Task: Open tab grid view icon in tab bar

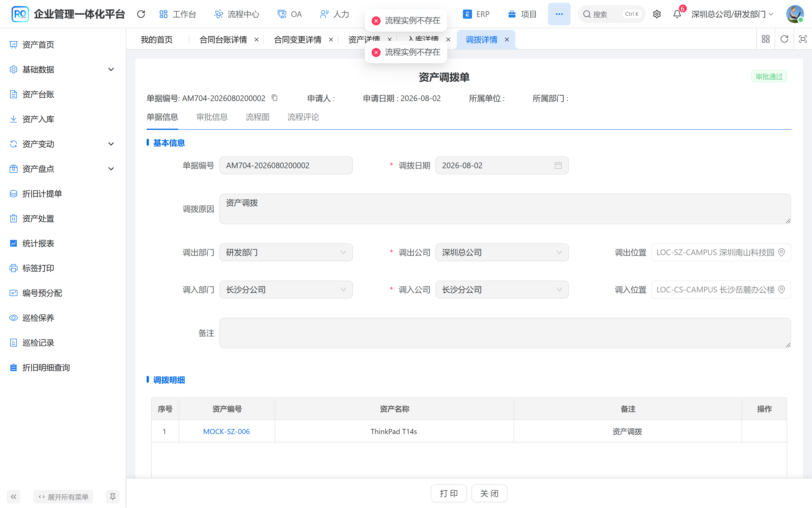Action: coord(766,39)
